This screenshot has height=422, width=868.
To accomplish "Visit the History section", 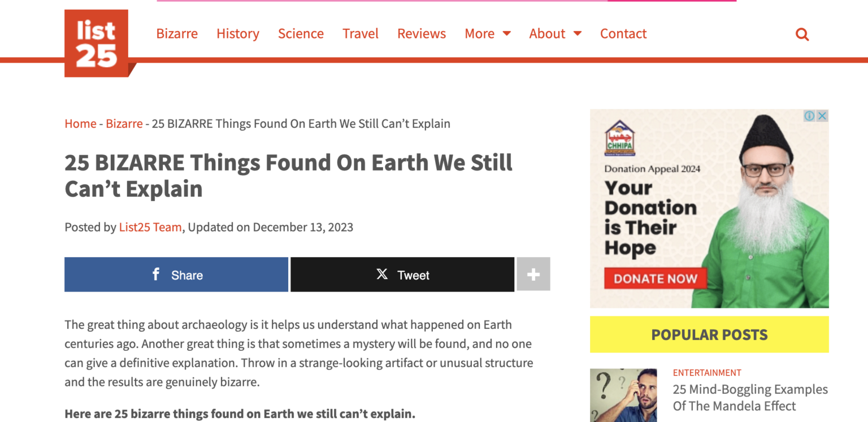I will [x=237, y=33].
